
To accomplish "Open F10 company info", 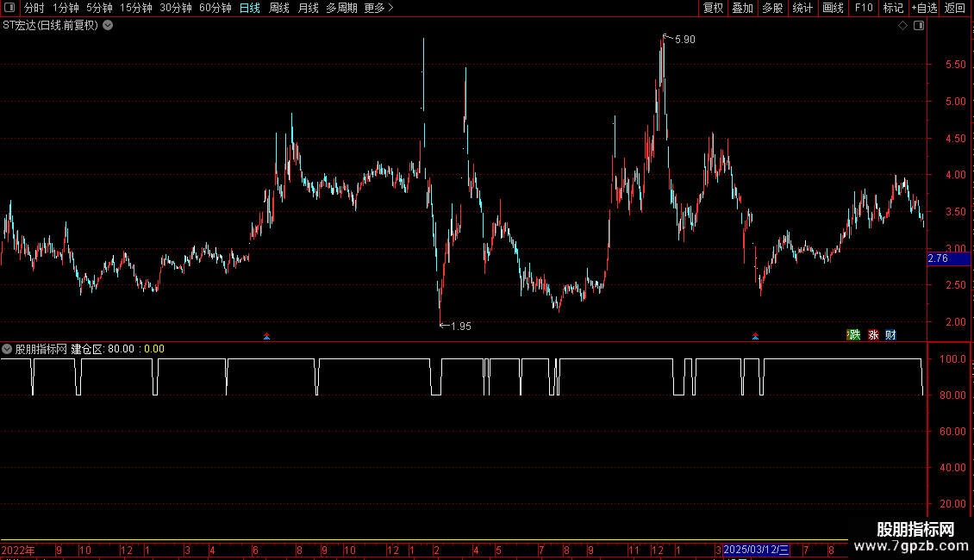I will 864,8.
